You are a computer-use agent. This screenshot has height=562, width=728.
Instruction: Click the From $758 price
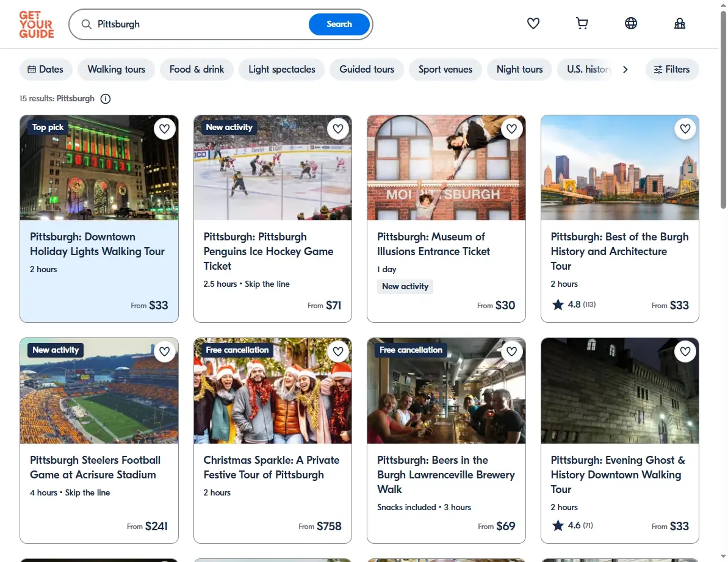coord(320,526)
